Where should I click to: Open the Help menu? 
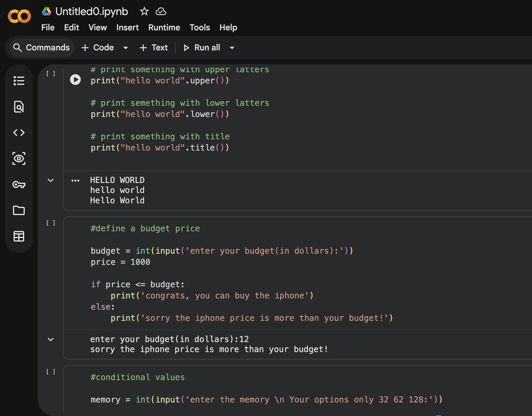tap(228, 27)
